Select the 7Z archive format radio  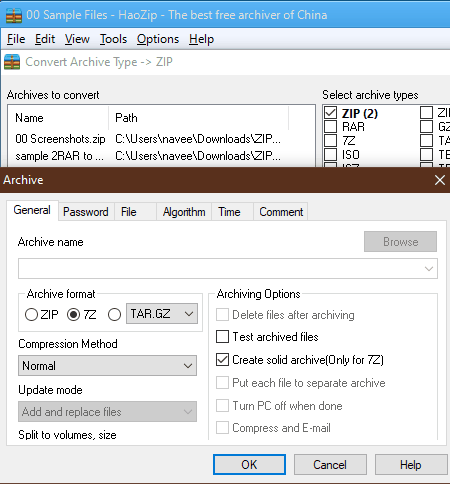click(x=73, y=314)
